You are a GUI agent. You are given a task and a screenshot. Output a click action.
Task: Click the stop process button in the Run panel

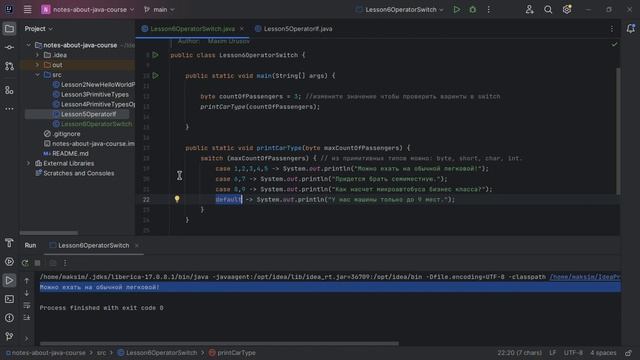coord(38,263)
